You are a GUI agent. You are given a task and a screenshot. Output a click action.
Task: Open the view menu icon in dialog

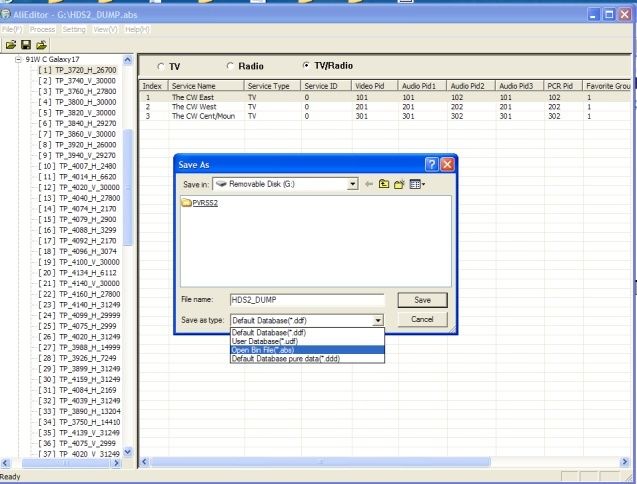pyautogui.click(x=417, y=184)
